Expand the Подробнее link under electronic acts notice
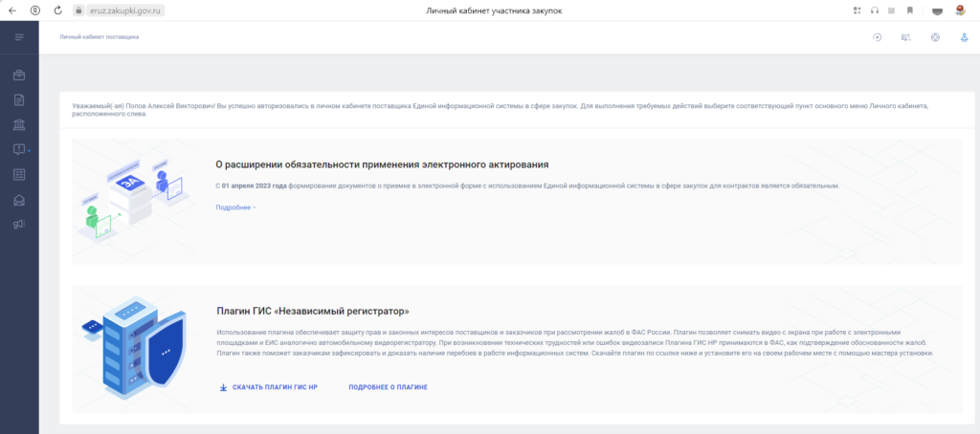Image resolution: width=980 pixels, height=434 pixels. pyautogui.click(x=235, y=207)
